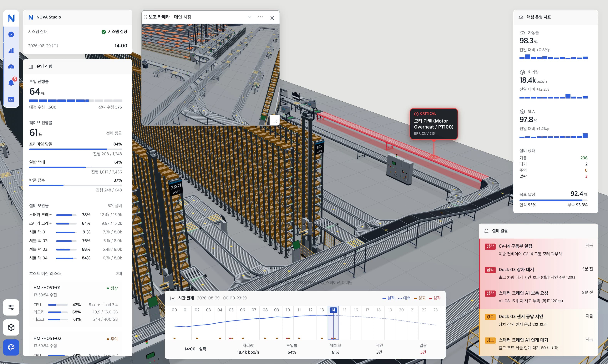
Task: Select the 3D cube view button
Action: point(11,327)
